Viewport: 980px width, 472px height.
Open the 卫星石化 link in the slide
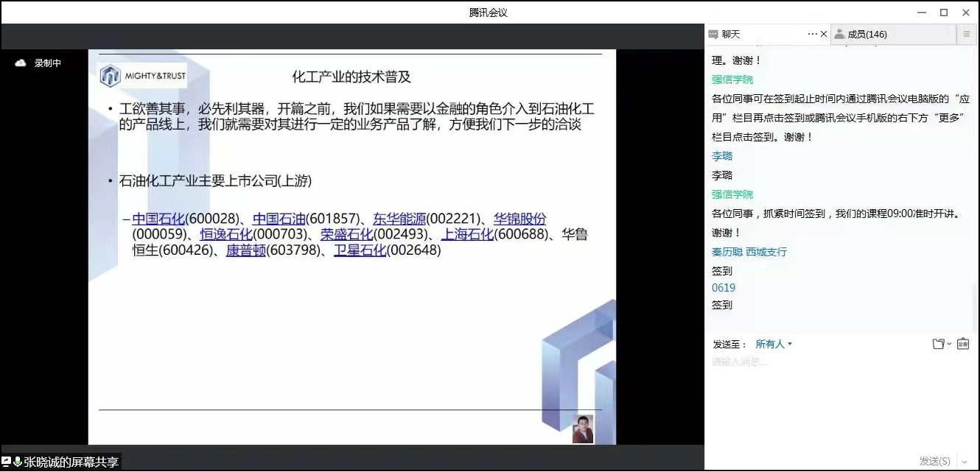point(360,250)
